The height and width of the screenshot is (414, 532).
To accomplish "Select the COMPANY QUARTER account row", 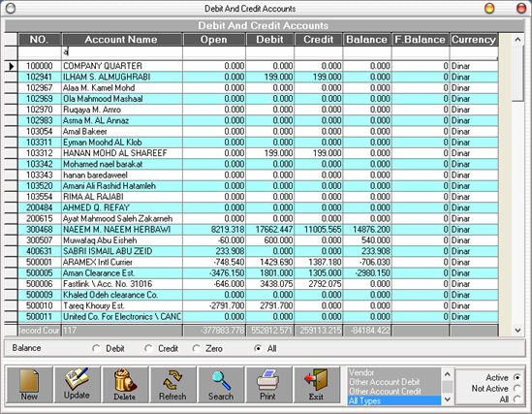I will pos(258,66).
